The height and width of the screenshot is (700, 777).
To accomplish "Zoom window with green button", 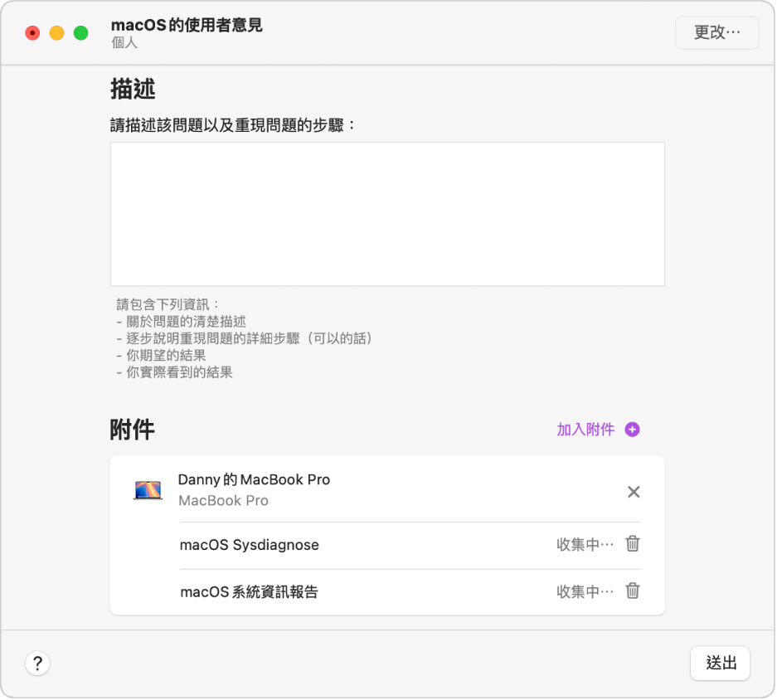I will 80,33.
